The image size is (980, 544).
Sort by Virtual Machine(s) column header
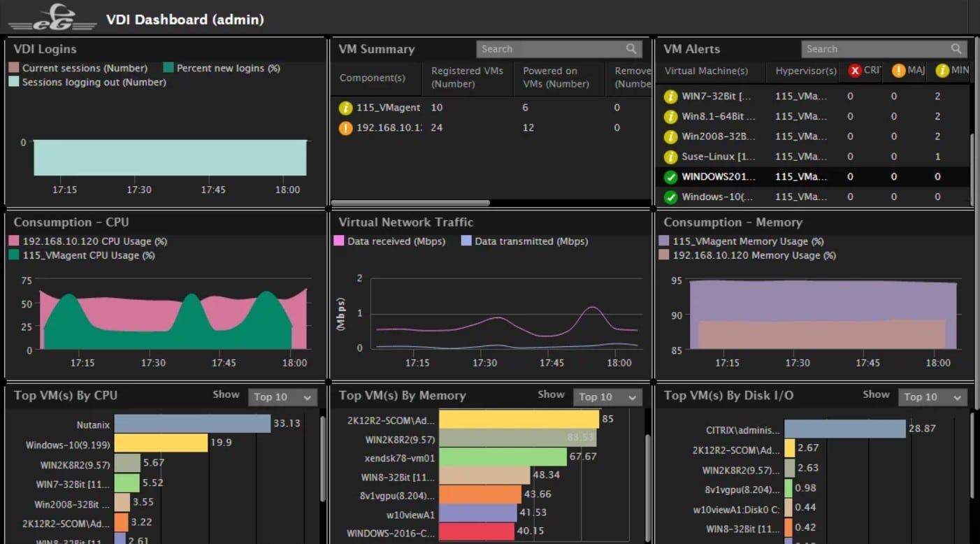click(x=706, y=71)
